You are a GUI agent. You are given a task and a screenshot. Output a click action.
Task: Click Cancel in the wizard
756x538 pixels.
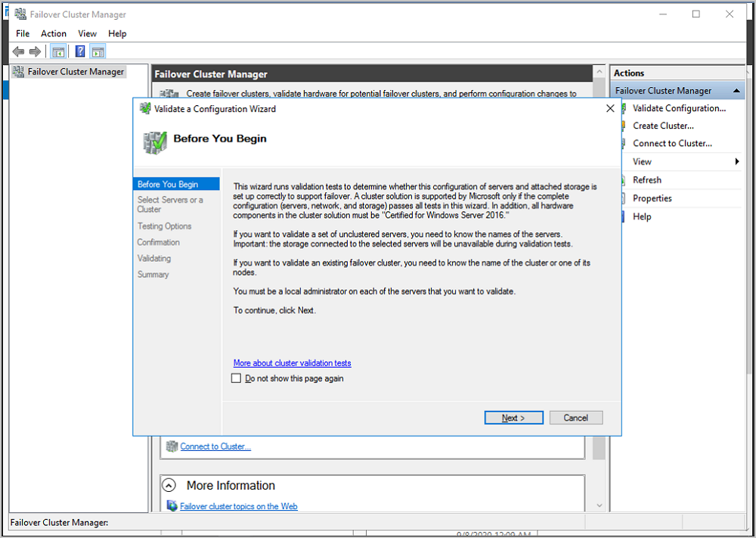point(576,418)
